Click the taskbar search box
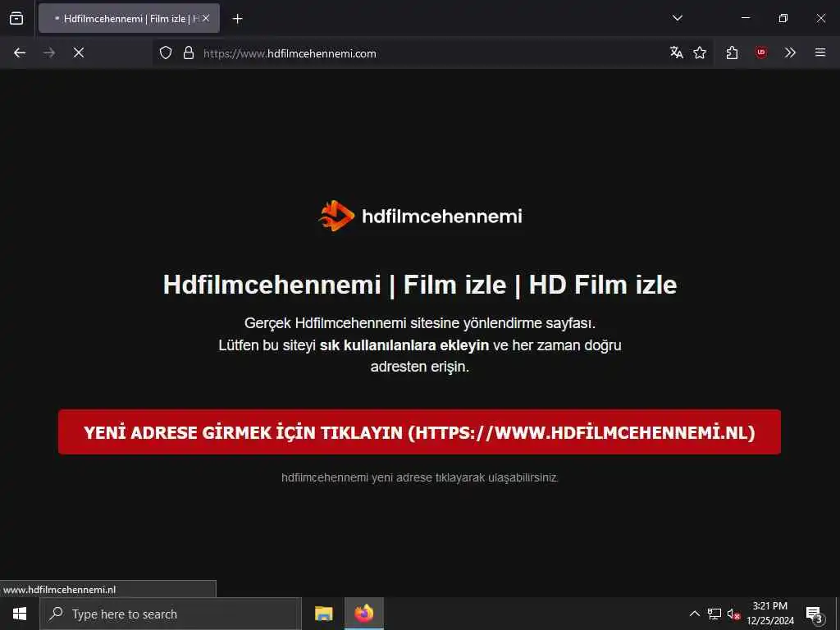Screen dimensions: 840x630 (x=171, y=614)
